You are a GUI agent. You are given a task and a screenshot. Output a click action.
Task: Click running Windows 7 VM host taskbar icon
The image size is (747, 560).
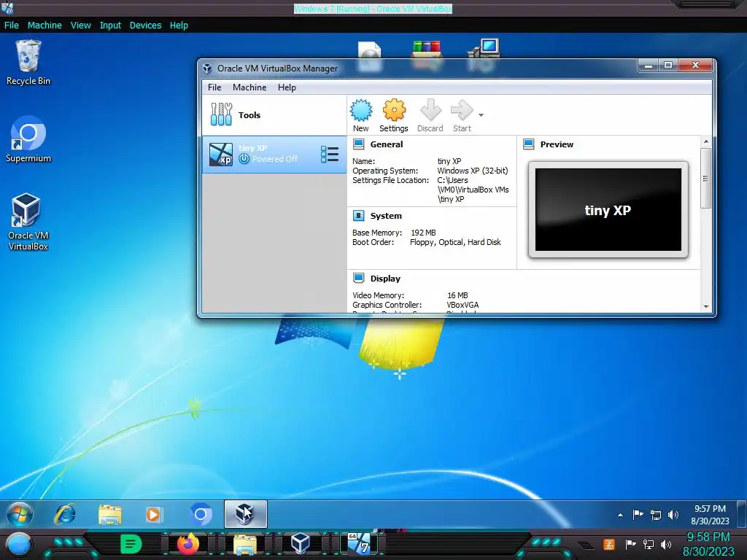point(358,544)
